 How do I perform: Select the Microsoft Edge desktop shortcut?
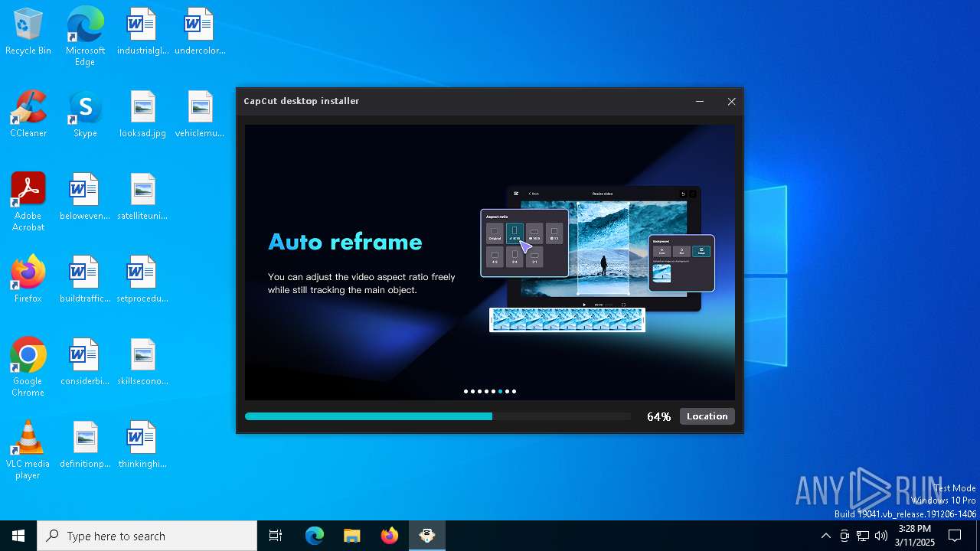(x=85, y=36)
